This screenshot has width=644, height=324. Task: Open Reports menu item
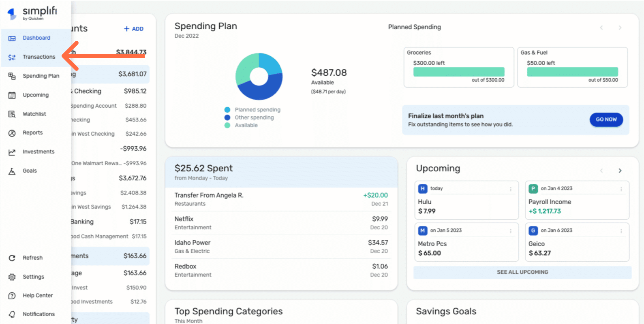(32, 133)
